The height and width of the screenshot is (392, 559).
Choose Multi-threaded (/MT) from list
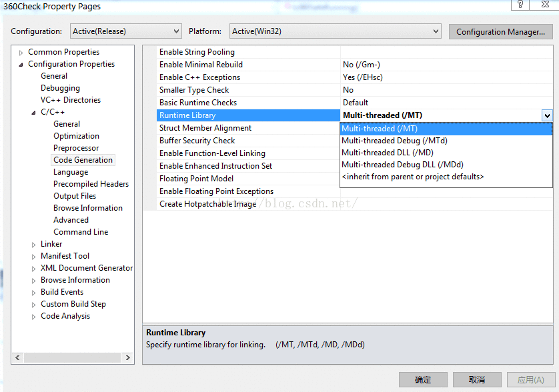446,129
